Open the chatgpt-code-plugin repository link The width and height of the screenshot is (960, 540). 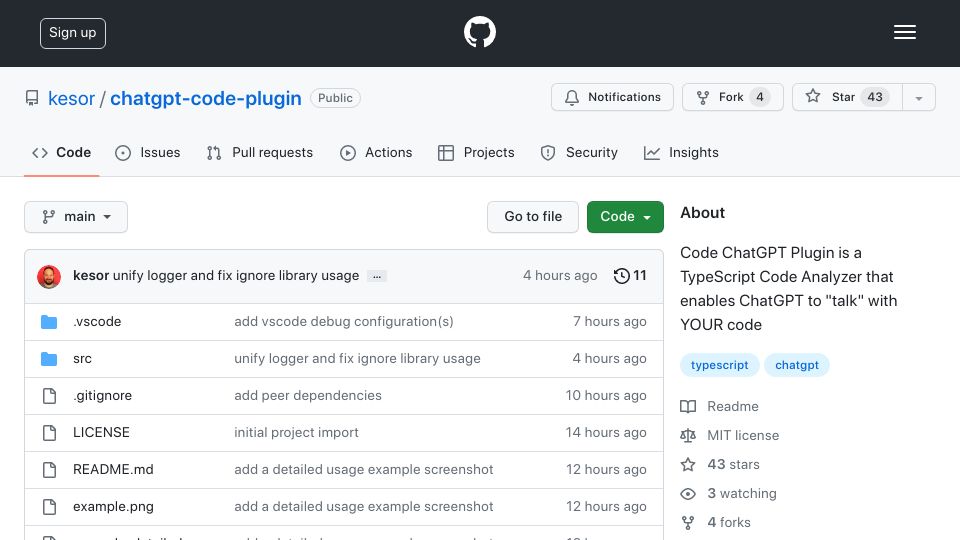(206, 99)
